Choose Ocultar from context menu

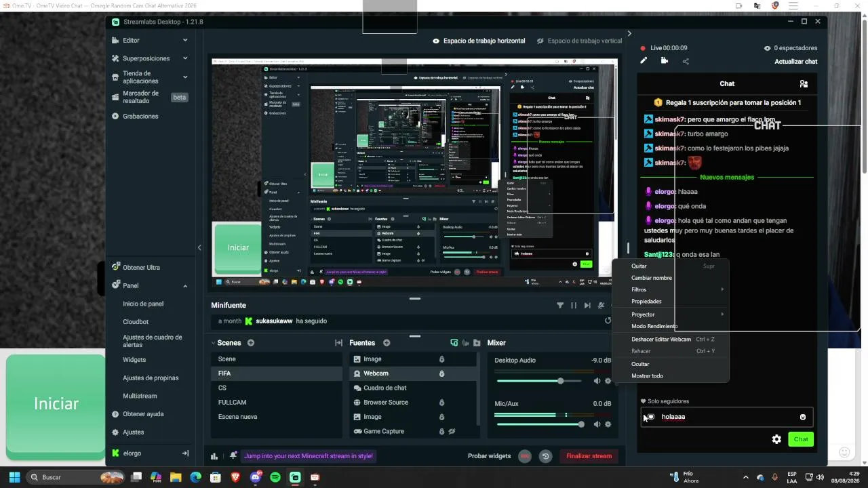click(671, 364)
